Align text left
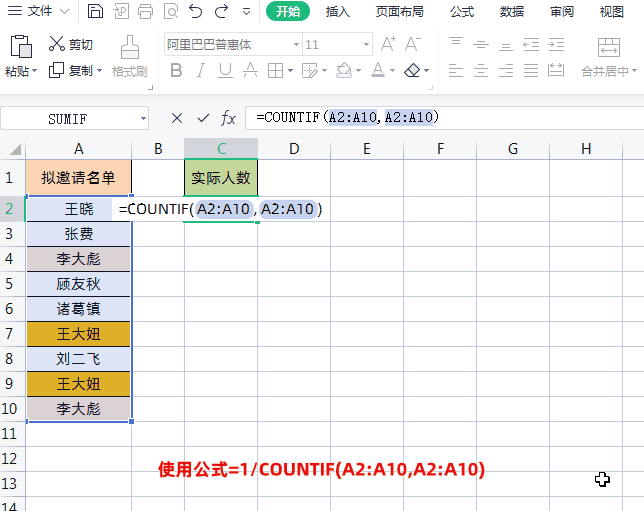The image size is (644, 511). coord(456,71)
